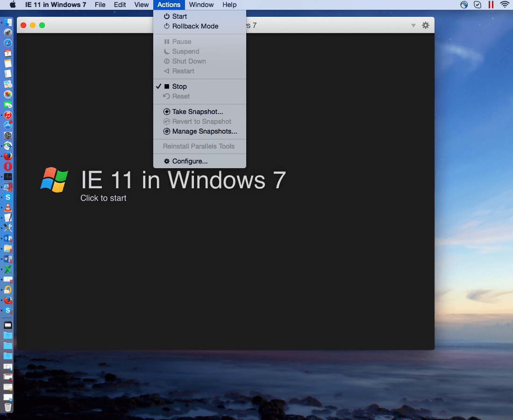
Task: Click the Wi-Fi status icon in the menu bar
Action: click(x=505, y=5)
